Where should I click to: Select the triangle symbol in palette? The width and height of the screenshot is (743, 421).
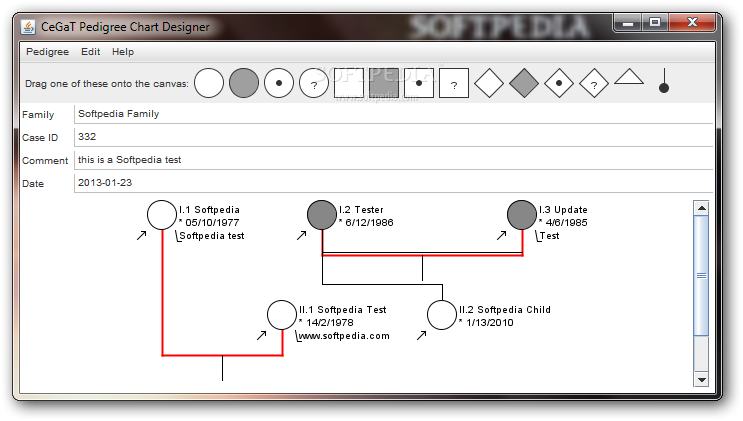point(629,77)
